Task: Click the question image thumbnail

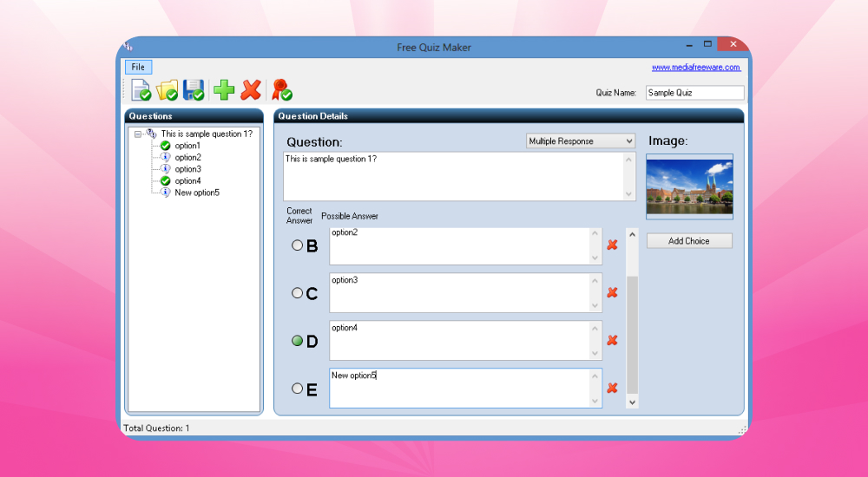Action: click(x=689, y=186)
